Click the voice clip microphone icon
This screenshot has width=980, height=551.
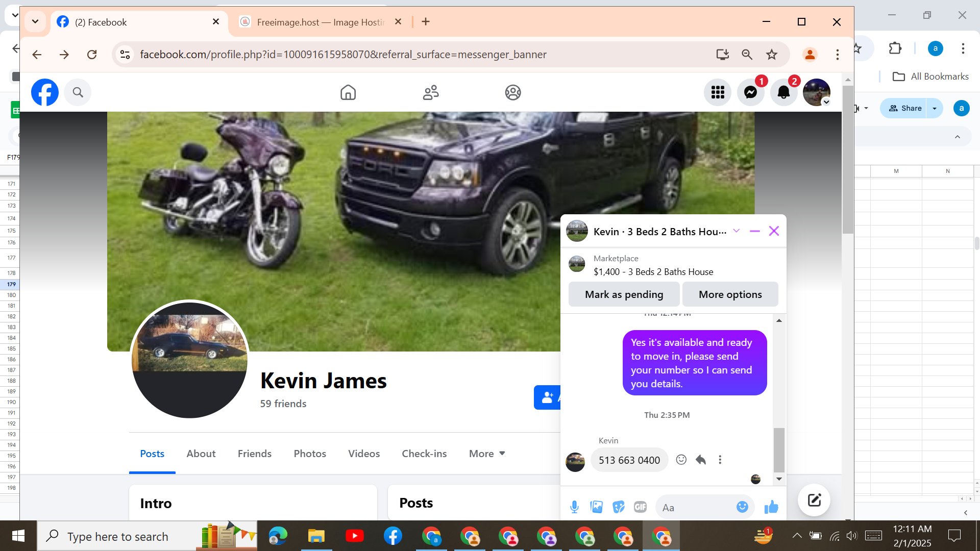pos(574,507)
